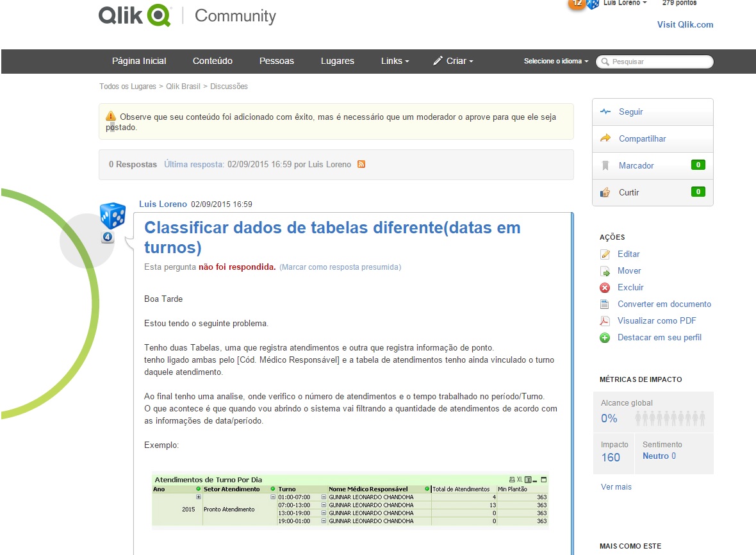Image resolution: width=756 pixels, height=555 pixels.
Task: Click Marcar como resposta presumida
Action: pos(340,267)
